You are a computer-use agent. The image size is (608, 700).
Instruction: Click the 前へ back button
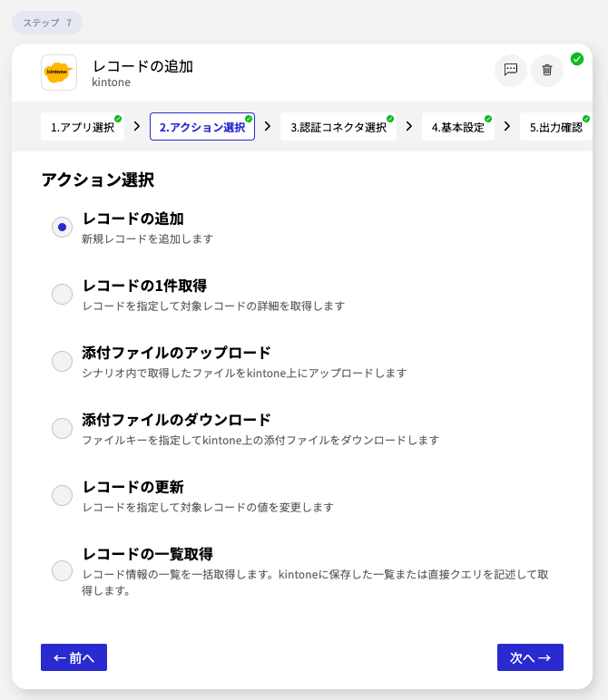(x=74, y=657)
